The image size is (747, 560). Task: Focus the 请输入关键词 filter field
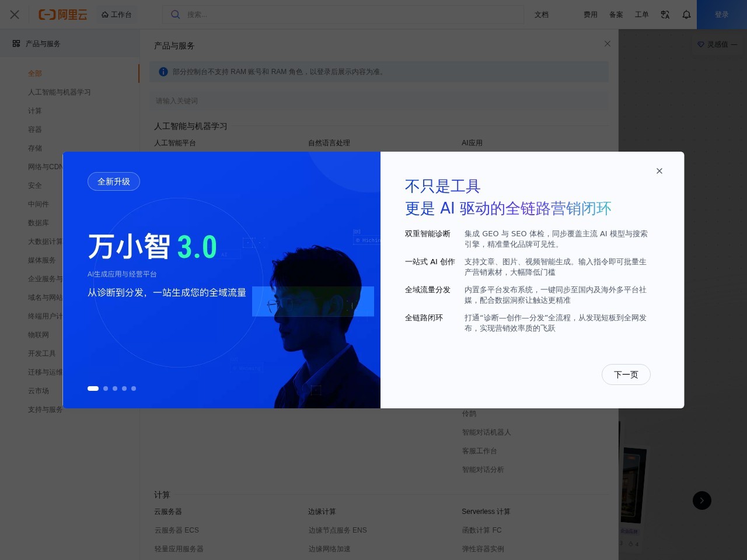tap(379, 101)
